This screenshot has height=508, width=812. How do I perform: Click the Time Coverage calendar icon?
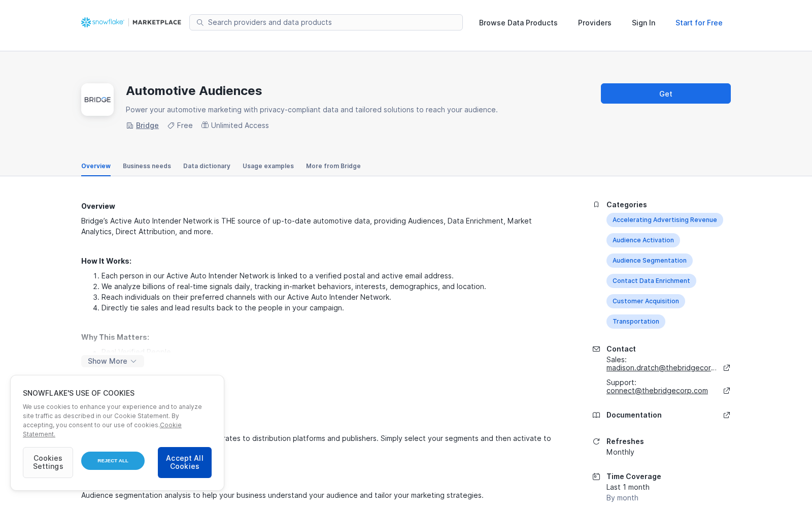point(596,477)
